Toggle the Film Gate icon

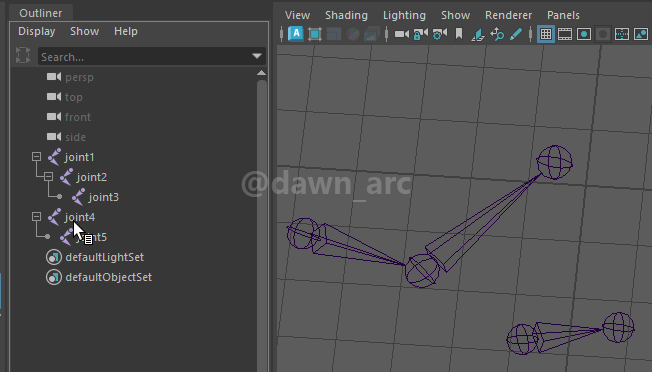tap(565, 34)
